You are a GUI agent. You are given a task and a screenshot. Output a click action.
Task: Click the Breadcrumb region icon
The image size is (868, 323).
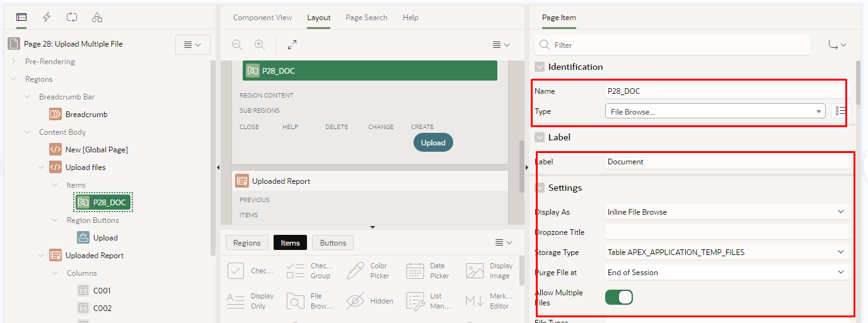point(55,115)
